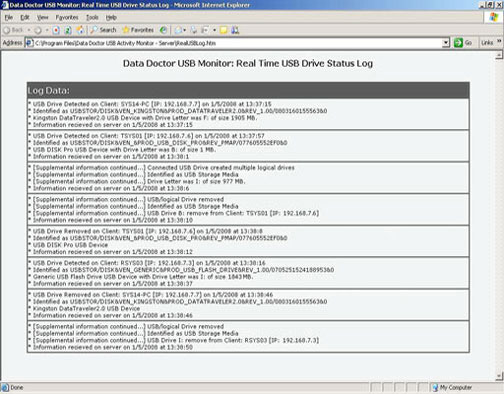Click the Links toolbar label
This screenshot has width=504, height=394.
pyautogui.click(x=487, y=43)
